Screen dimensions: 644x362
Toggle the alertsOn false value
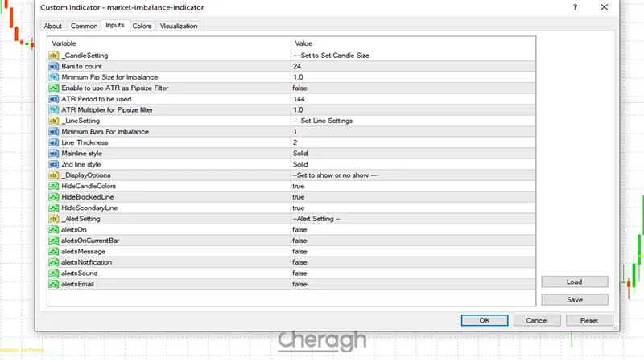click(299, 229)
